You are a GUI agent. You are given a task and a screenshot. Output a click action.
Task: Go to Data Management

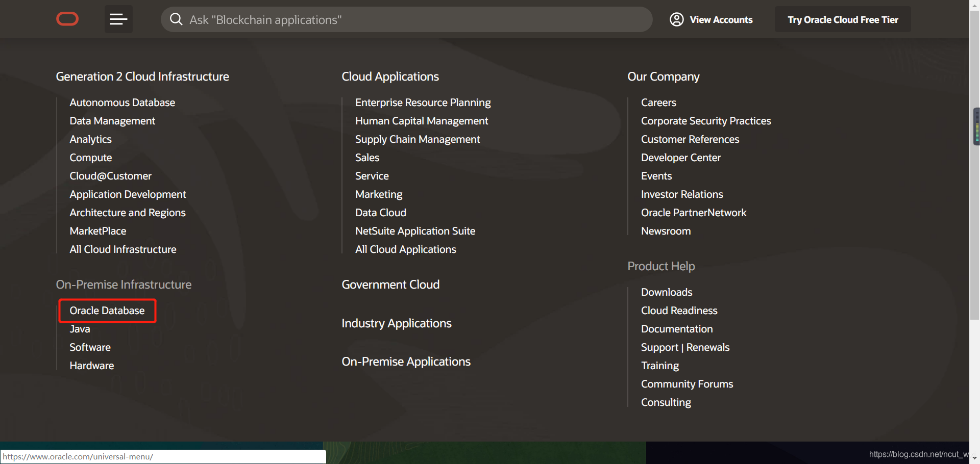click(x=112, y=121)
